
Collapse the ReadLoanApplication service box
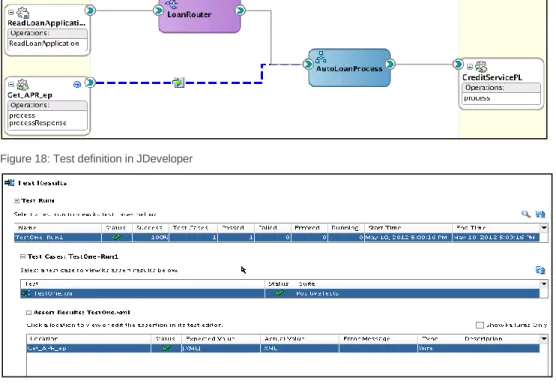(11, 12)
